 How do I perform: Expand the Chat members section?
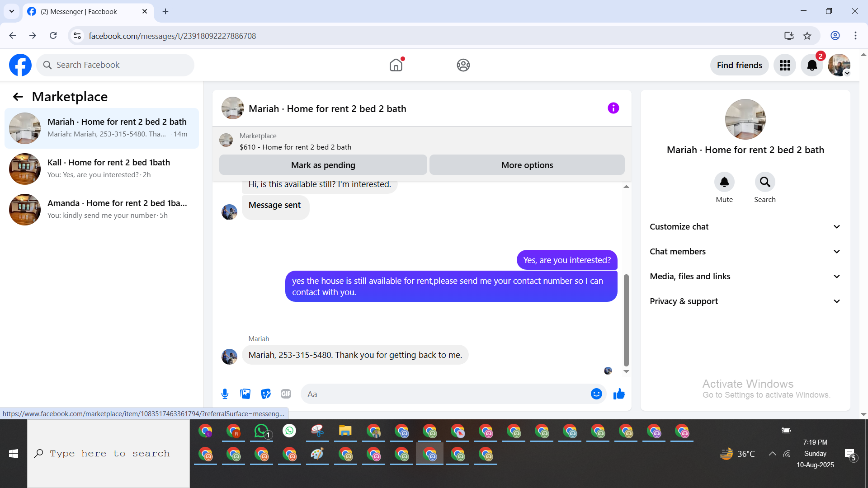pos(745,252)
